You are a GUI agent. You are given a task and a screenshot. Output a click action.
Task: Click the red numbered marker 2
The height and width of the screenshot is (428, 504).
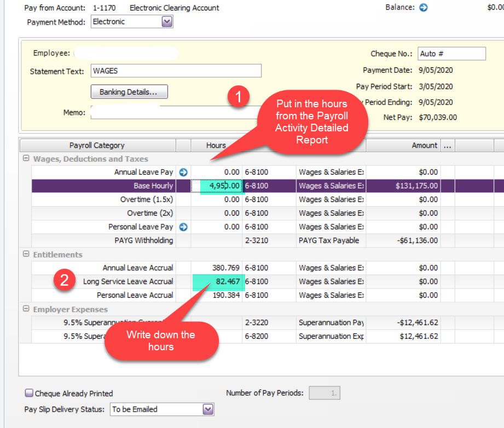pyautogui.click(x=64, y=281)
